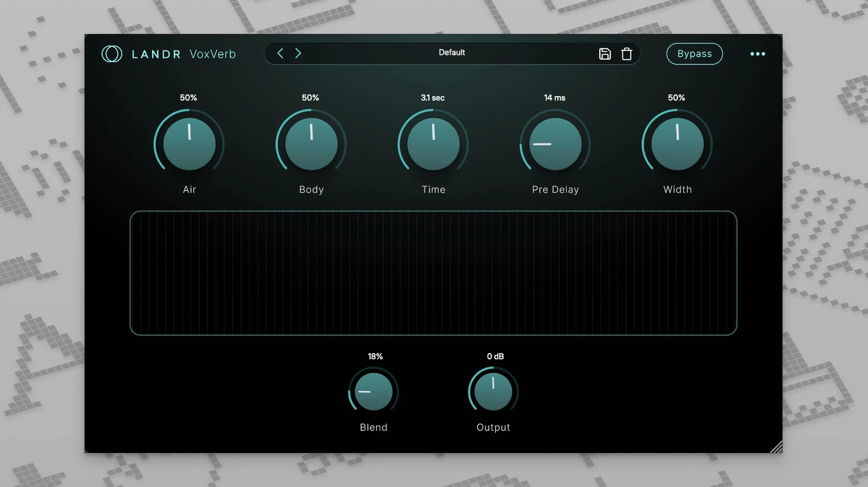Click the 0 dB Output value
The width and height of the screenshot is (868, 487).
(495, 356)
